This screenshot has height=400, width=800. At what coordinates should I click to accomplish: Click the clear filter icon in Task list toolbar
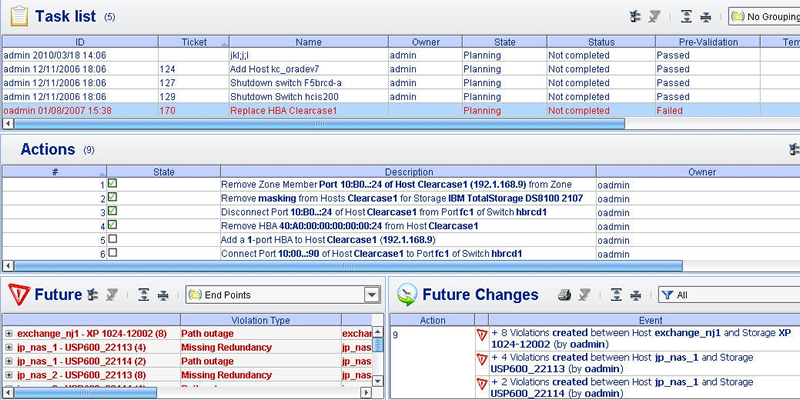click(x=654, y=16)
